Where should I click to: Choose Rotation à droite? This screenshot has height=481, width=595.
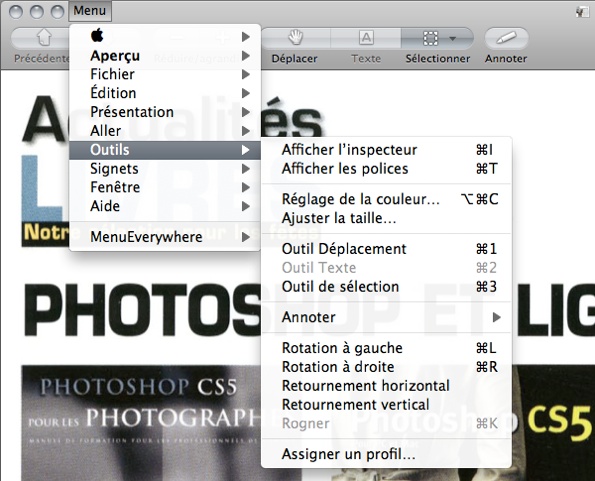387,367
